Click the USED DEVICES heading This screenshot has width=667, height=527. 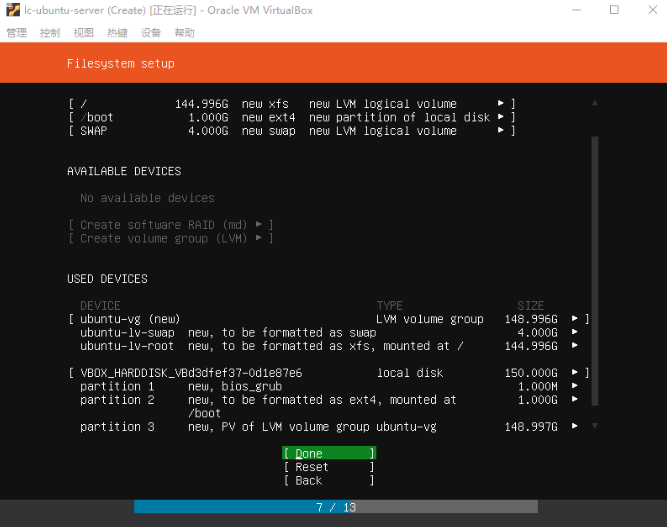107,279
